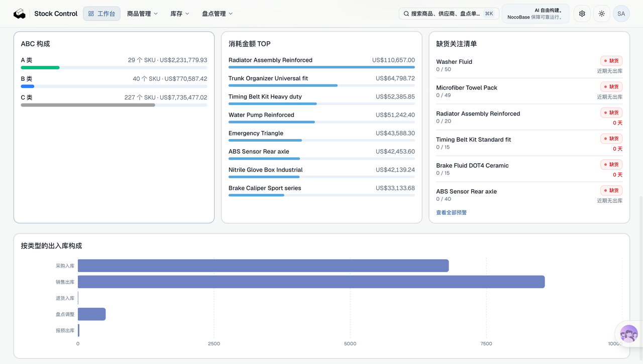Viewport: 643px width, 364px height.
Task: Click Brake Fluid DOT4 Ceramic item
Action: click(472, 166)
